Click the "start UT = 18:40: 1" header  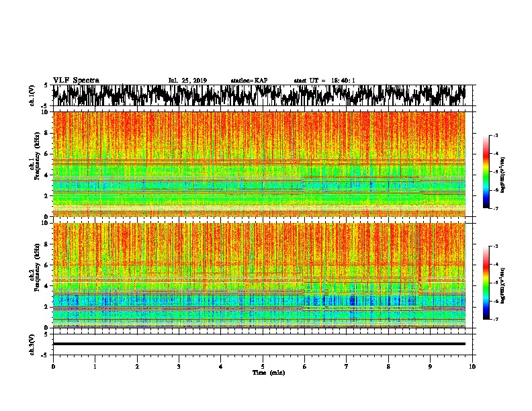coord(324,81)
